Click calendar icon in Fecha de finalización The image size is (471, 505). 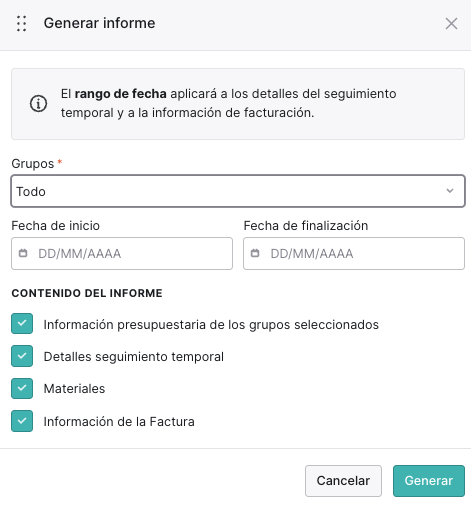(255, 253)
